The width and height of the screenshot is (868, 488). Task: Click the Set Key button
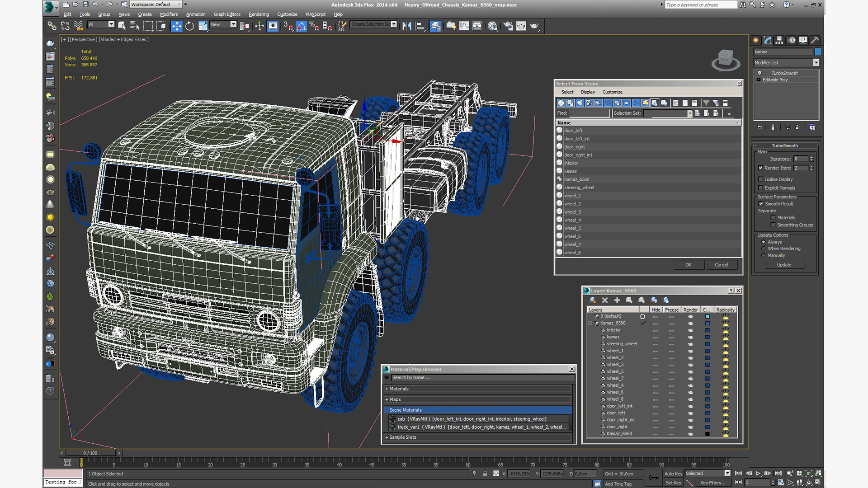[673, 483]
